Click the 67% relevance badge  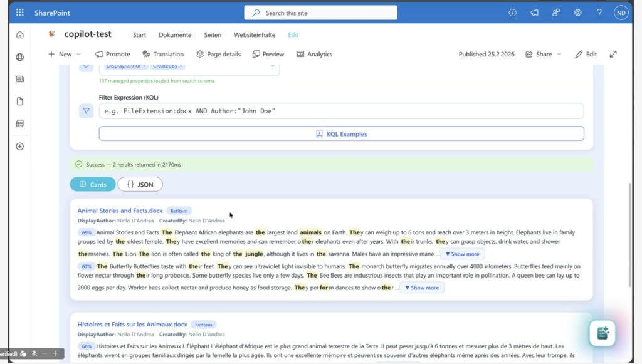coord(87,266)
